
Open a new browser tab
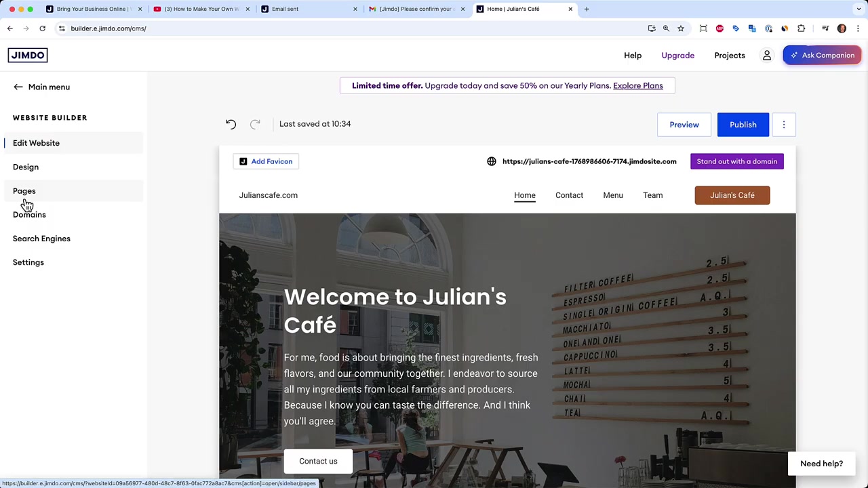[587, 9]
